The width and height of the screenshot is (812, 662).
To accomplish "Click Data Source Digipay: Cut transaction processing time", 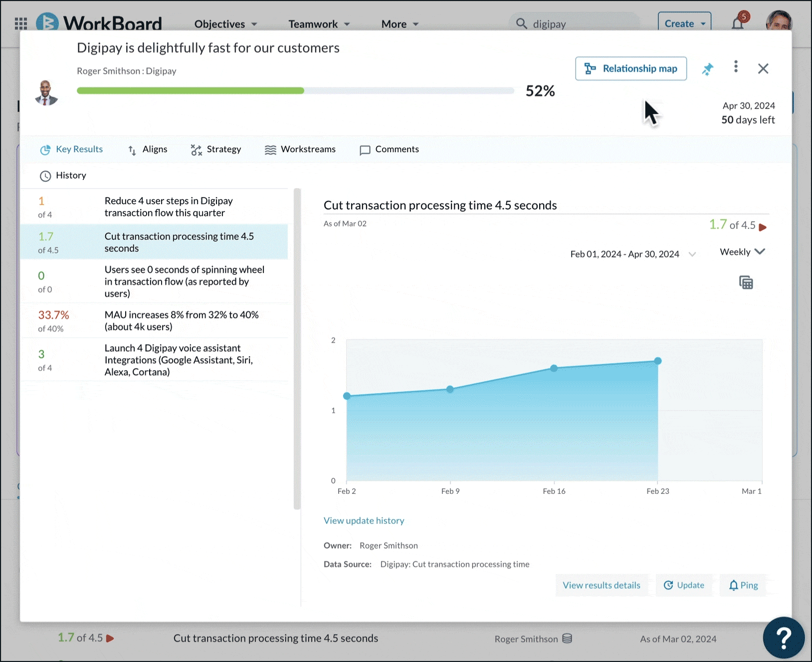I will (x=426, y=564).
